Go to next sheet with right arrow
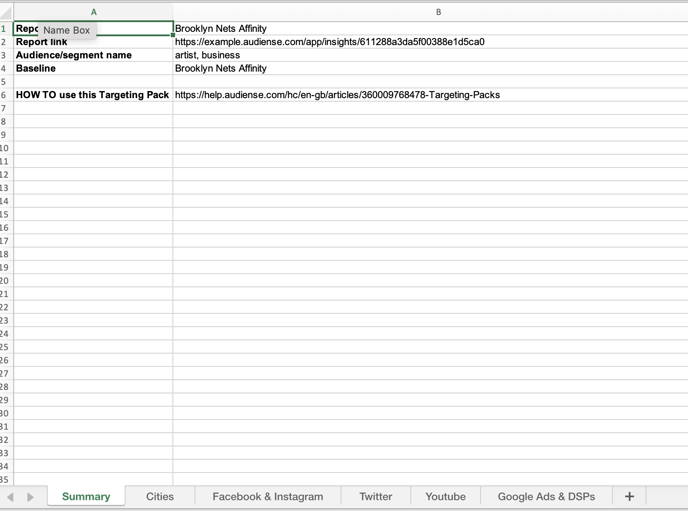The height and width of the screenshot is (511, 688). pyautogui.click(x=30, y=497)
